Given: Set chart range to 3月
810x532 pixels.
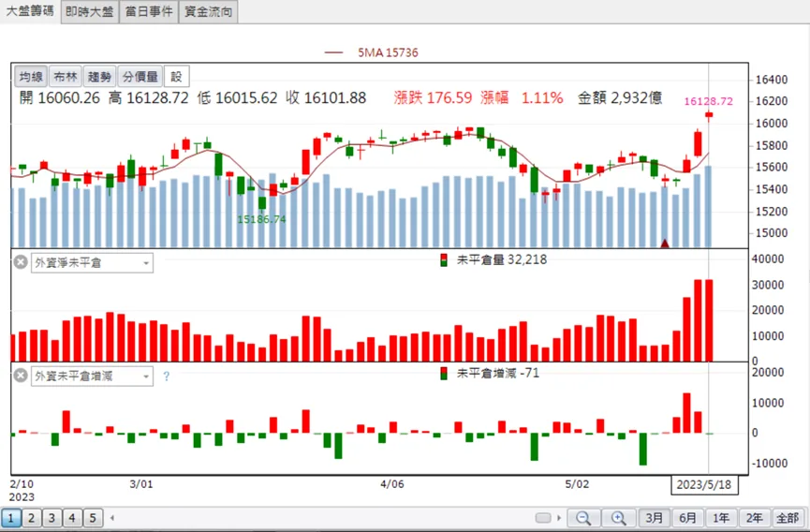Looking at the screenshot, I should 654,518.
